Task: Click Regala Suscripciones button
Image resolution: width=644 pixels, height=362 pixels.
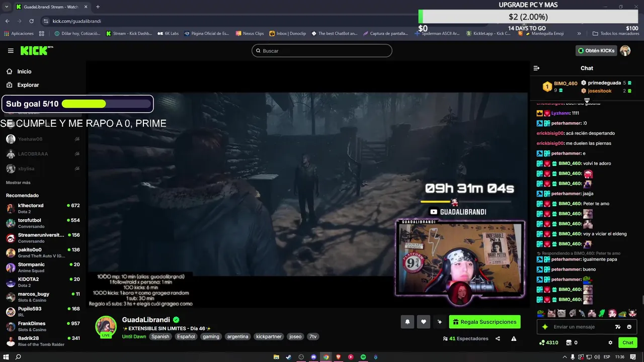Action: [x=485, y=322]
